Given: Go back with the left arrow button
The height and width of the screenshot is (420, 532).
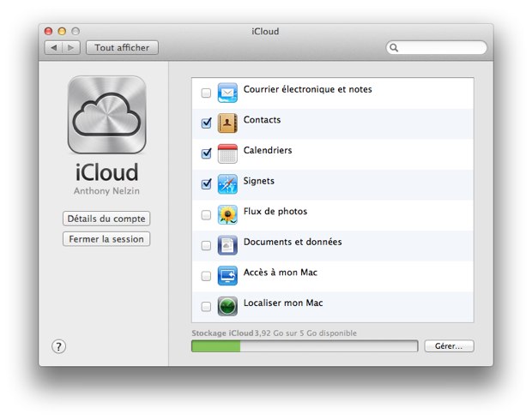Looking at the screenshot, I should point(53,48).
